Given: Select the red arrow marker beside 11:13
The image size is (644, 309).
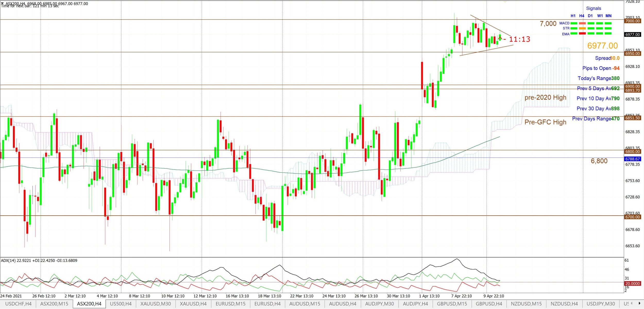Looking at the screenshot, I should [500, 38].
